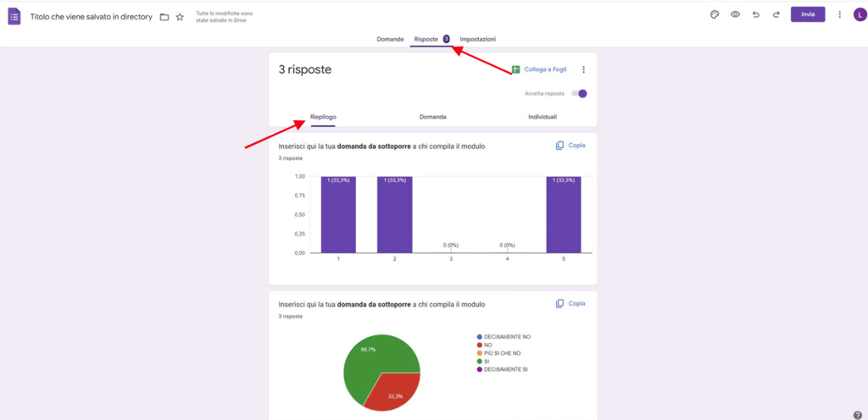Select the Individuali responses tab
This screenshot has height=420, width=868.
542,117
